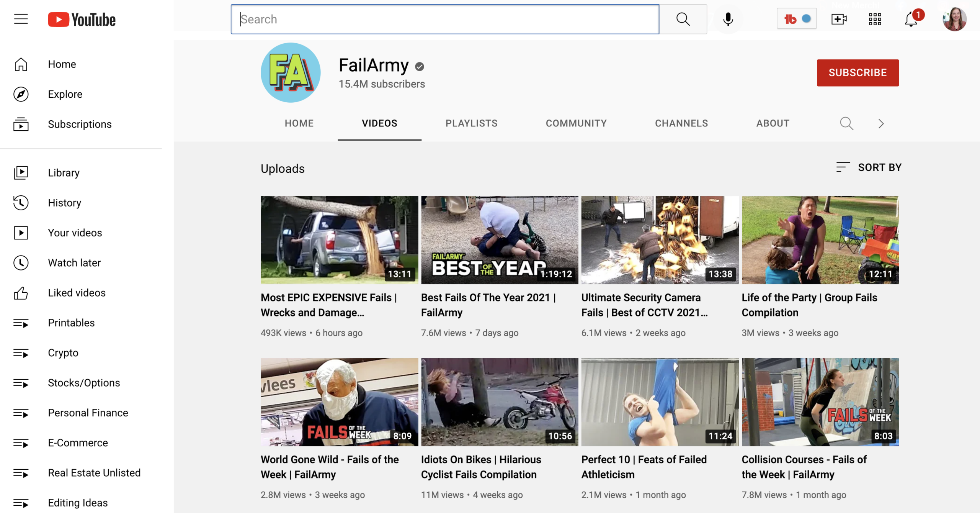Click the Stocks/Options playlist icon
980x513 pixels.
[x=21, y=383]
